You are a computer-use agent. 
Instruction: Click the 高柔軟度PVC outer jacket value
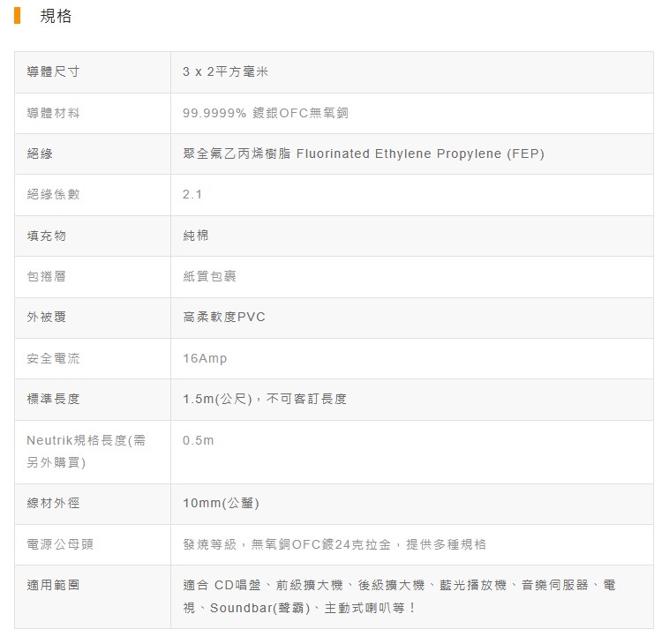[x=224, y=317]
